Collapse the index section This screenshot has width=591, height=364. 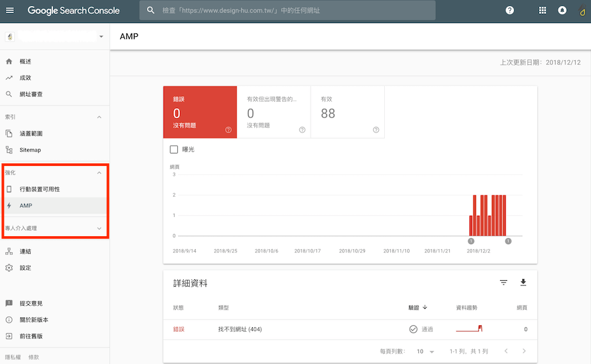(99, 117)
